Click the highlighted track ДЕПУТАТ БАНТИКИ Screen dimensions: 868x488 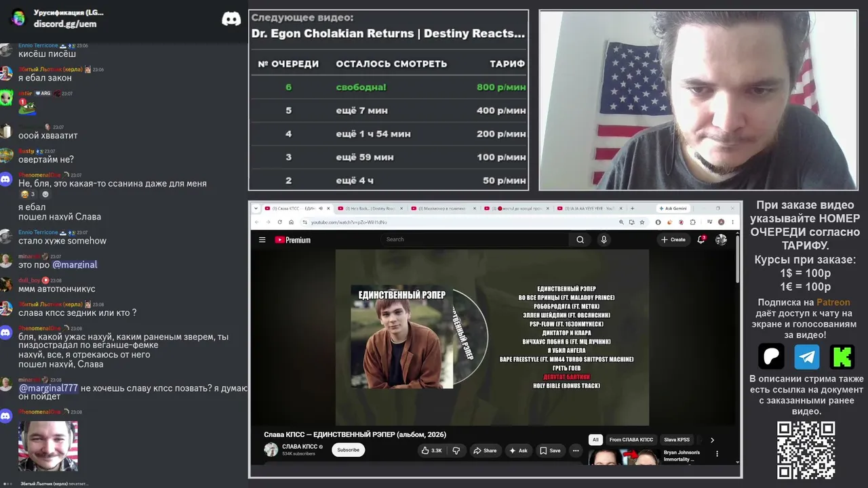click(x=566, y=377)
